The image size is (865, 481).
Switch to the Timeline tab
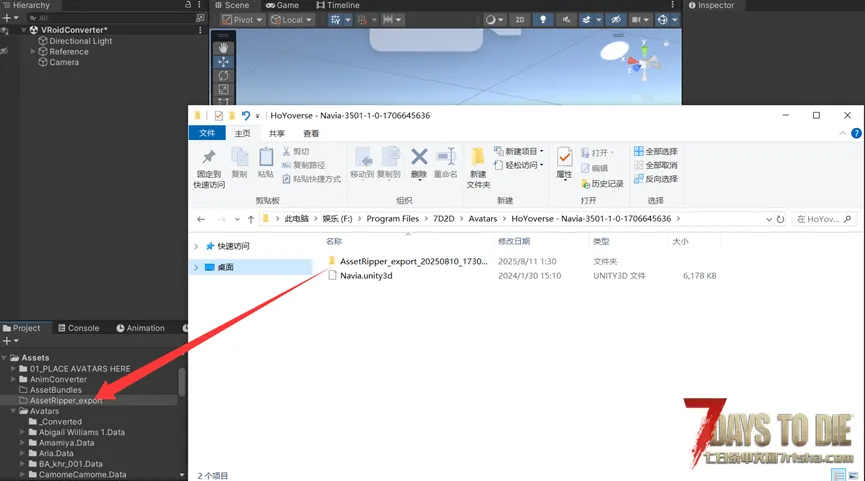coord(338,5)
